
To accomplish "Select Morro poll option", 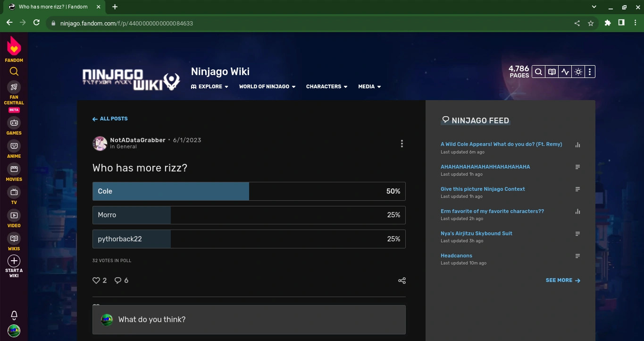I will pyautogui.click(x=249, y=215).
